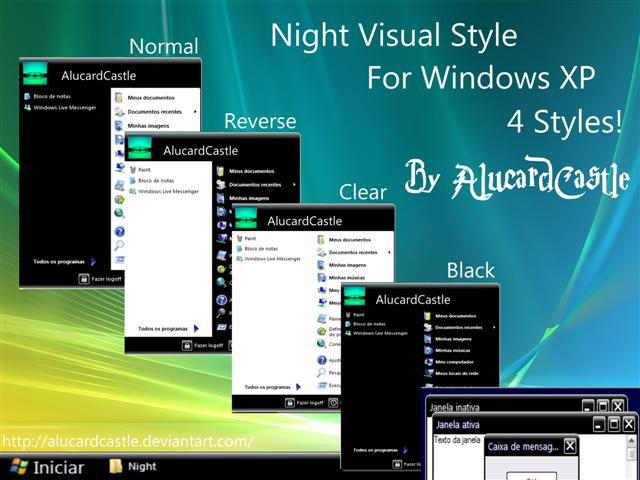Viewport: 640px width, 480px height.
Task: Expand Todos os programas in Clear menu
Action: (x=273, y=387)
